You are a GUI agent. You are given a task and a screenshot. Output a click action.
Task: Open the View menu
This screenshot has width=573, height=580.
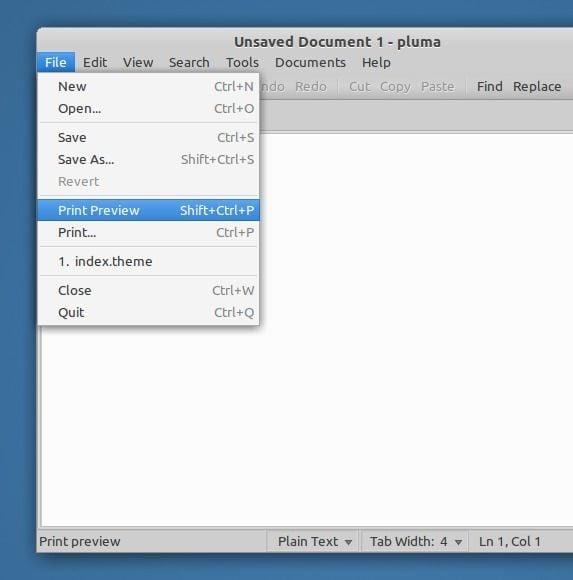(x=138, y=63)
